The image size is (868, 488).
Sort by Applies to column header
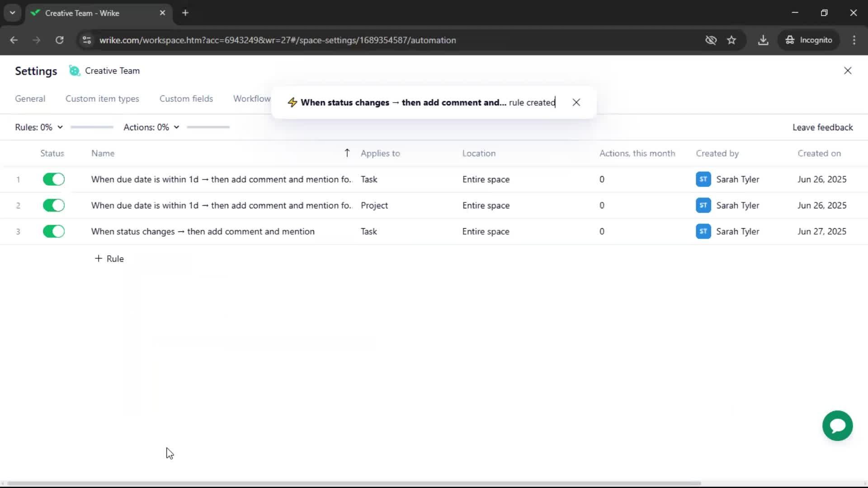(x=380, y=153)
